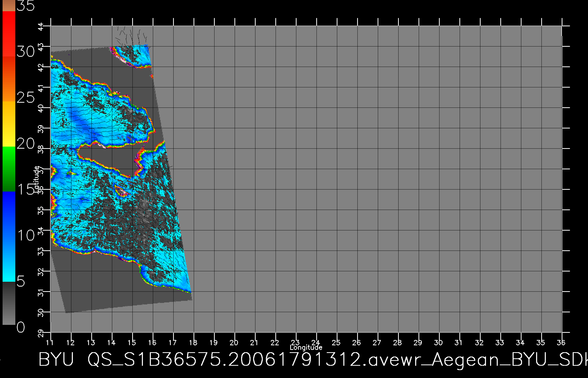Click the color scale label 25

point(26,98)
